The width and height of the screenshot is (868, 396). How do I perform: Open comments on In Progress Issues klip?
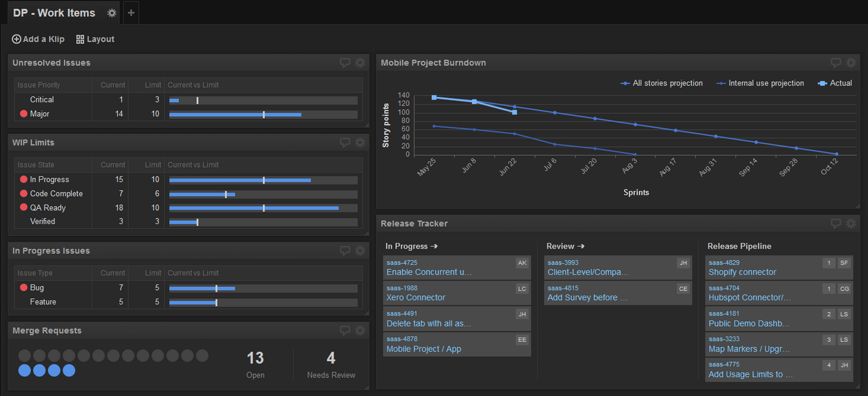345,251
